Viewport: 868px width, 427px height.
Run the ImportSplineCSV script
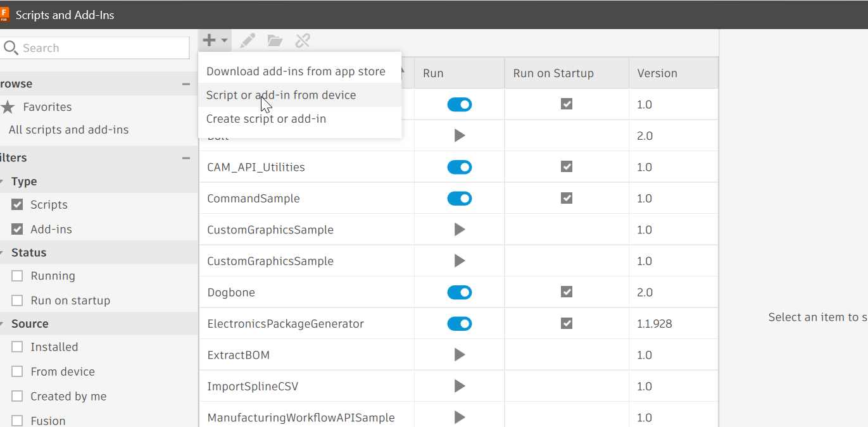(x=460, y=387)
